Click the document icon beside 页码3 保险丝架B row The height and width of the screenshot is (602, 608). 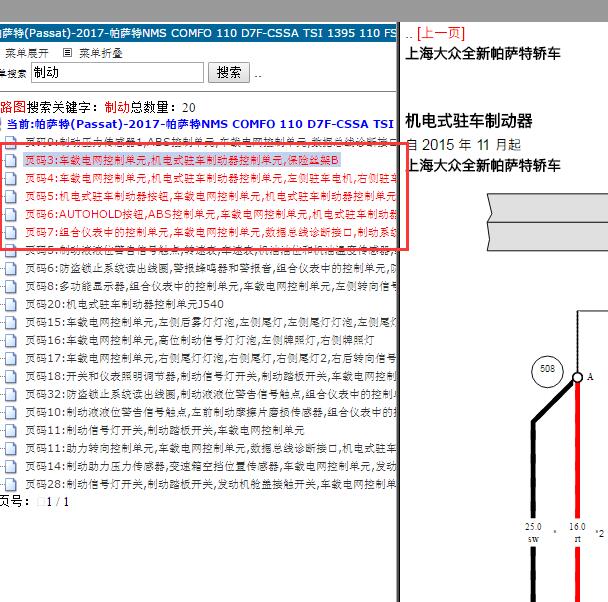10,160
